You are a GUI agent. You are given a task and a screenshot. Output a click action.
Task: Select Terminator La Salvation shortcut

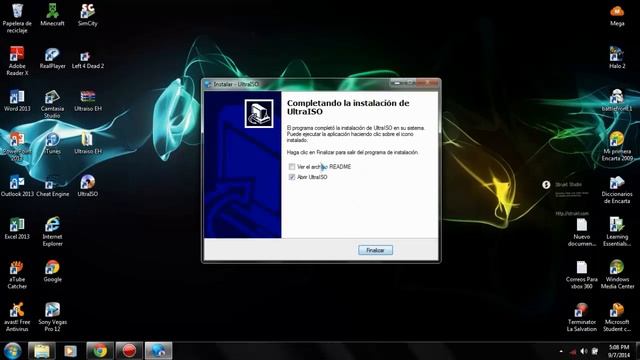coord(582,317)
